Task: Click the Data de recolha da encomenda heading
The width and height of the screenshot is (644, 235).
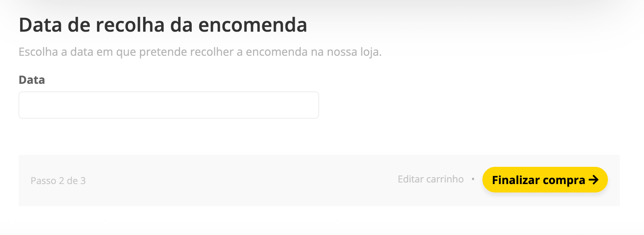Action: pyautogui.click(x=163, y=25)
